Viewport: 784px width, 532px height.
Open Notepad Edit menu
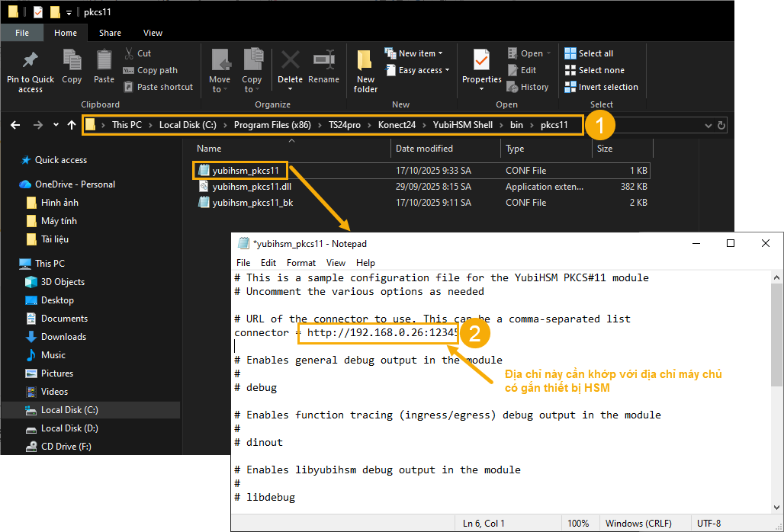click(268, 263)
